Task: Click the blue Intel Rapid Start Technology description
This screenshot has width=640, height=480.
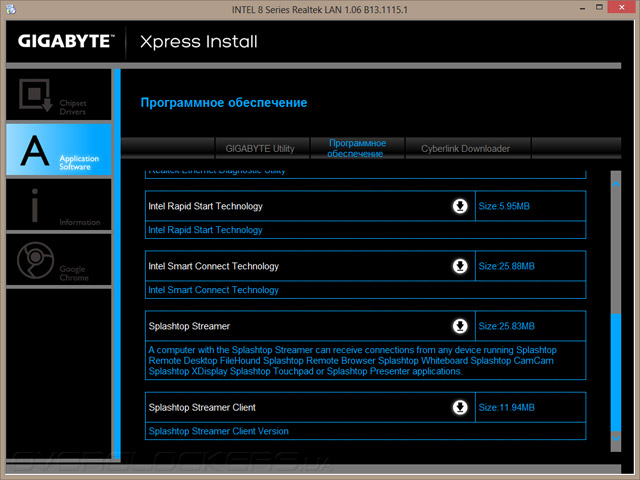Action: click(x=205, y=230)
